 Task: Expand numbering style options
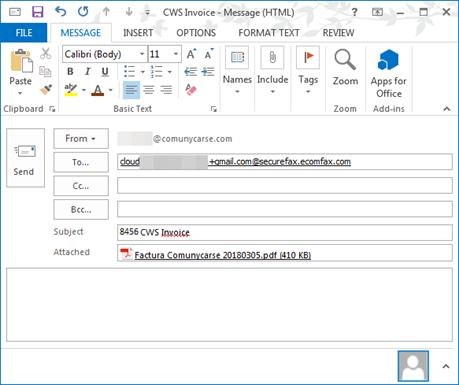[x=170, y=72]
